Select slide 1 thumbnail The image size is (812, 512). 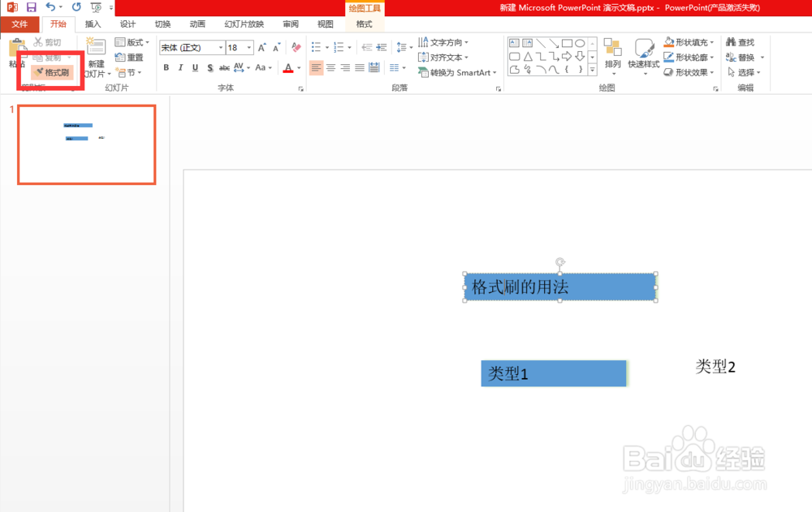pos(87,144)
